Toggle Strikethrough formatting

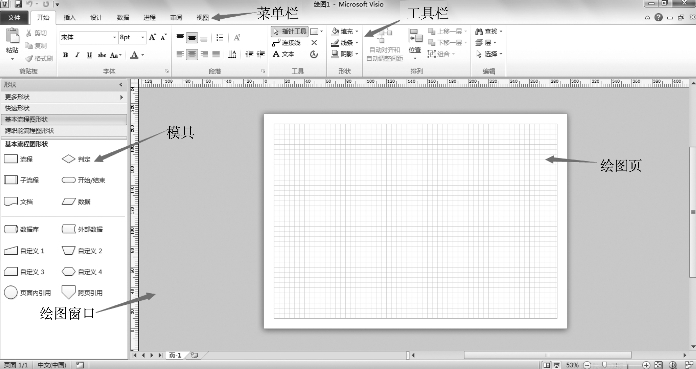[102, 55]
